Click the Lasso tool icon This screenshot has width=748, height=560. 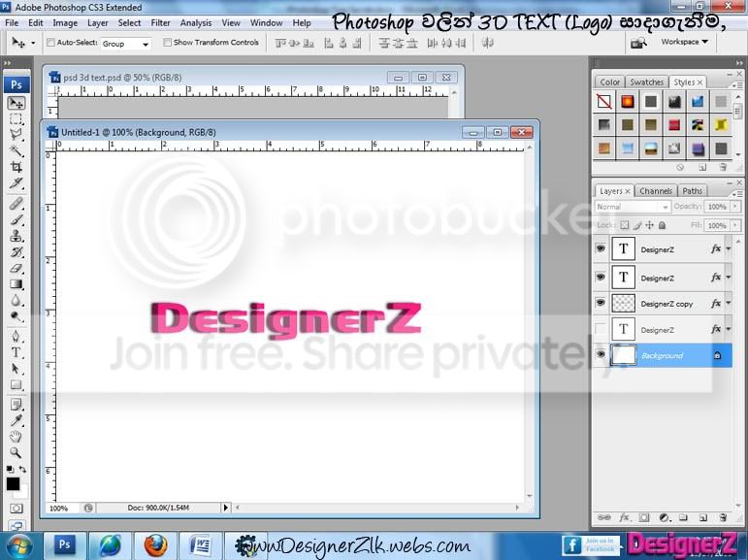click(16, 135)
